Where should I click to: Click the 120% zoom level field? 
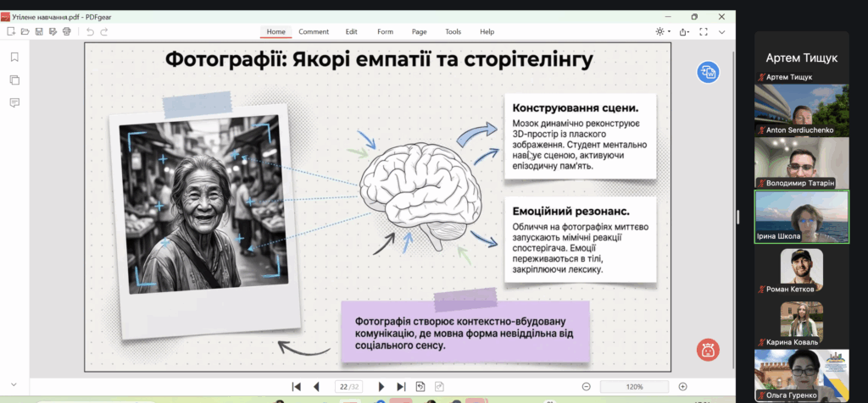point(633,386)
